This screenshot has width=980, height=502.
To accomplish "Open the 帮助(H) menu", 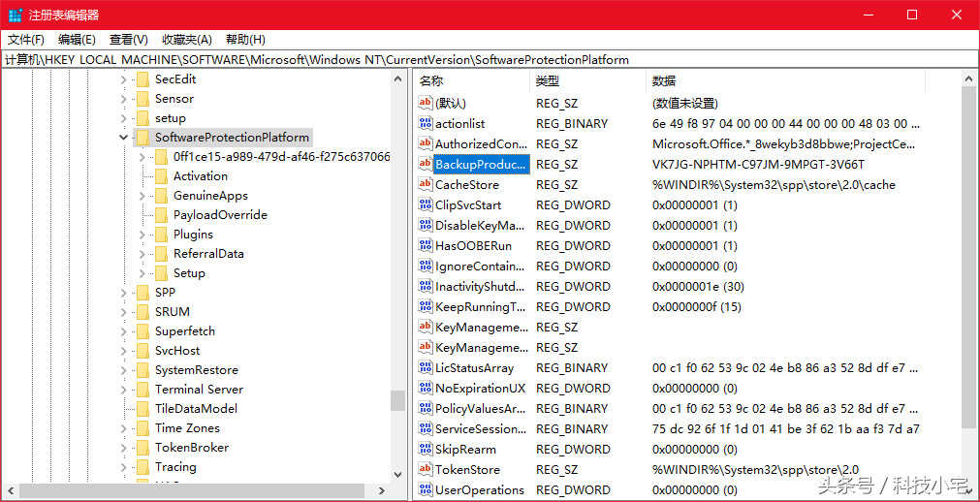I will pos(245,40).
